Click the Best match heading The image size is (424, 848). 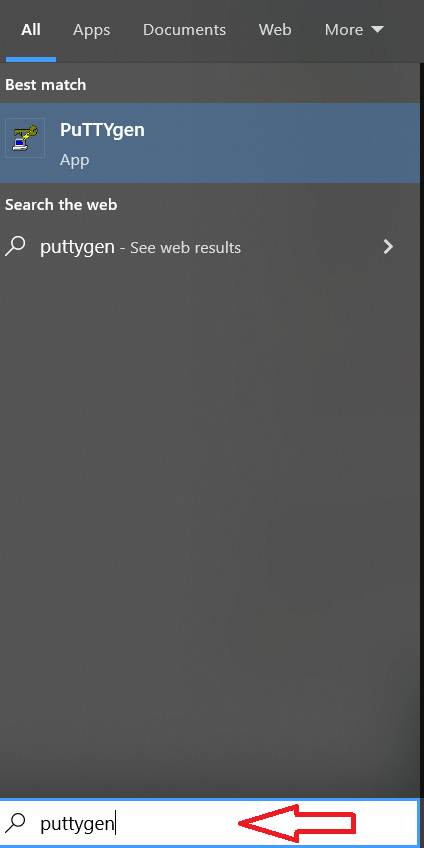point(45,85)
